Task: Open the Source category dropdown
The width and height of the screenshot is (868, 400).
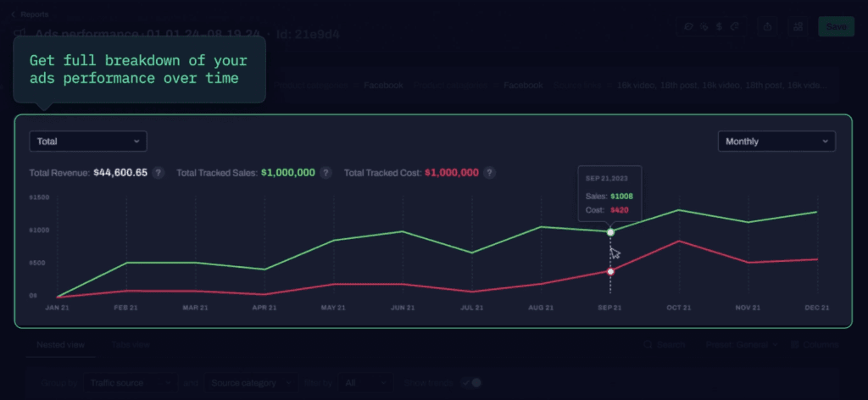Action: pyautogui.click(x=252, y=383)
